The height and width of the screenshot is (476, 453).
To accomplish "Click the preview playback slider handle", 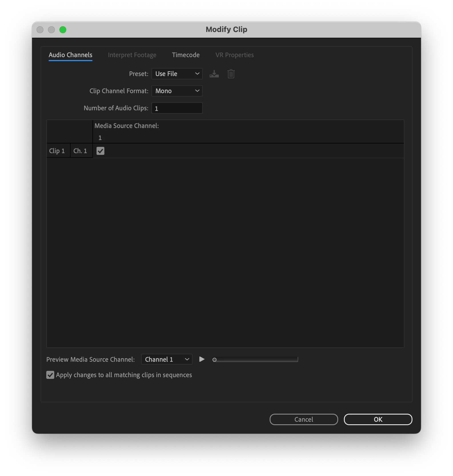I will [x=215, y=360].
